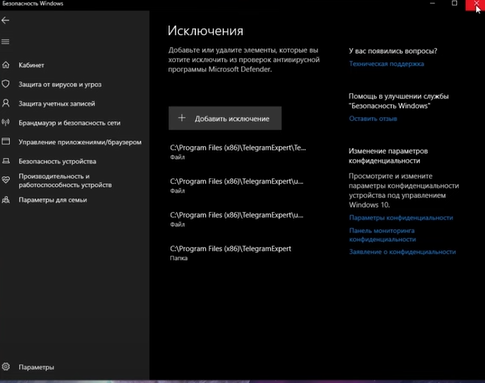The width and height of the screenshot is (485, 383).
Task: Click the antenna icon for firewall
Action: (6, 122)
